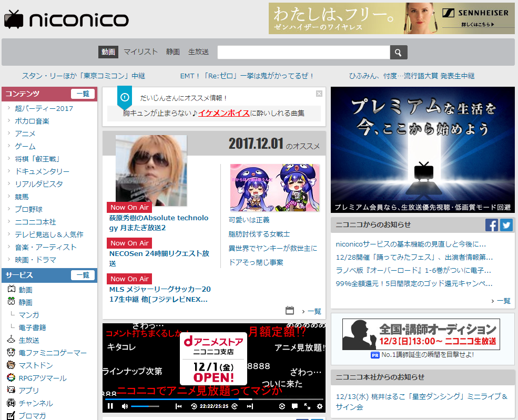
Task: Click the Sennheiser banner ad
Action: click(391, 18)
